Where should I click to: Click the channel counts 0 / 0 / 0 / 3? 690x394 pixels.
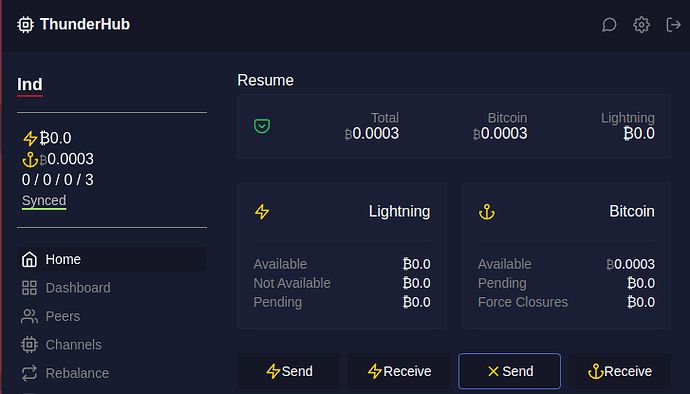(x=58, y=180)
